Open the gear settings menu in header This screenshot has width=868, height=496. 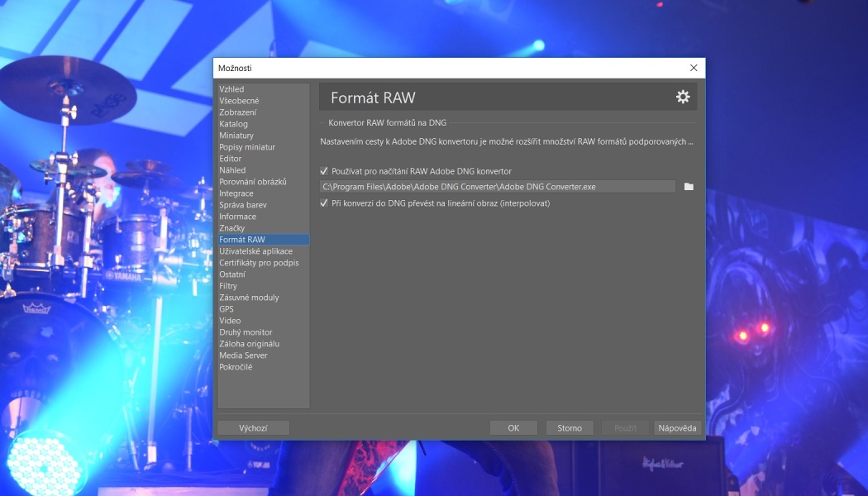[x=683, y=97]
